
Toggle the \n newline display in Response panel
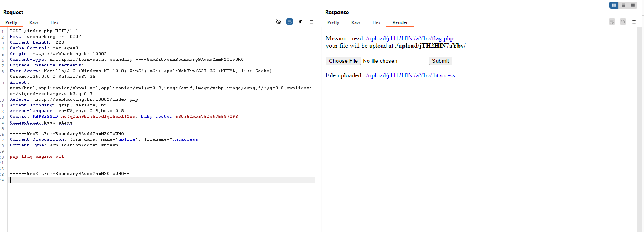623,22
